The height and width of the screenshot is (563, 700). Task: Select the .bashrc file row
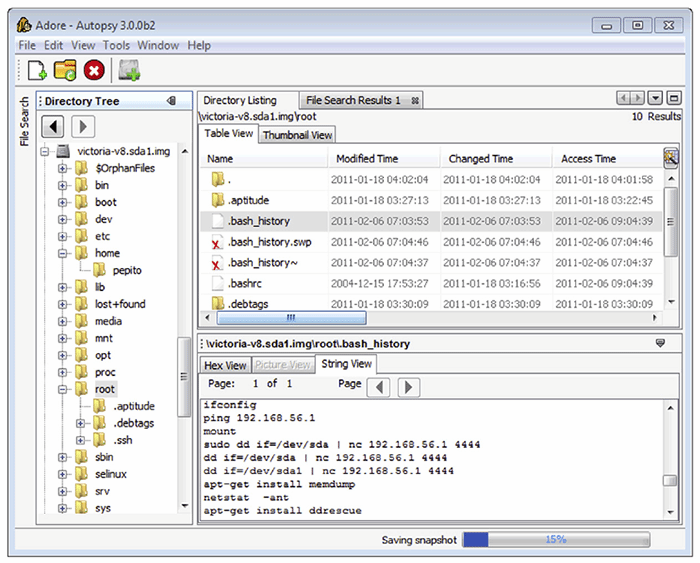pyautogui.click(x=244, y=283)
